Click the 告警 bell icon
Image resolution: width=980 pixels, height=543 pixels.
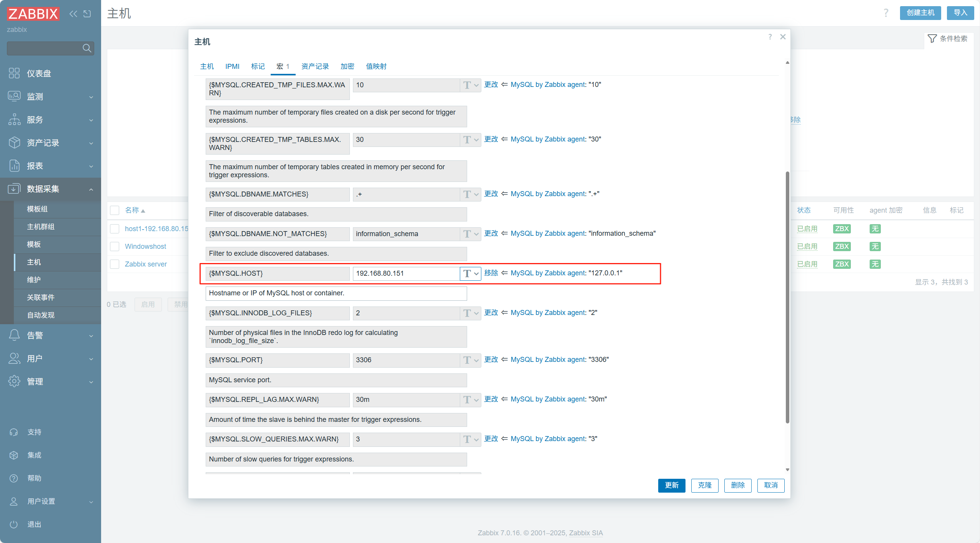click(x=14, y=335)
